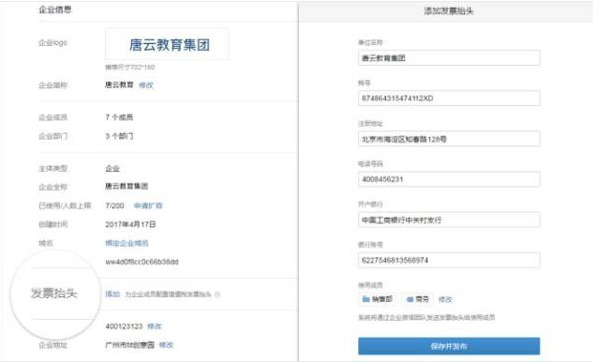Click the 单位名称 field containing 唐云教育集团
The height and width of the screenshot is (363, 593).
click(449, 58)
